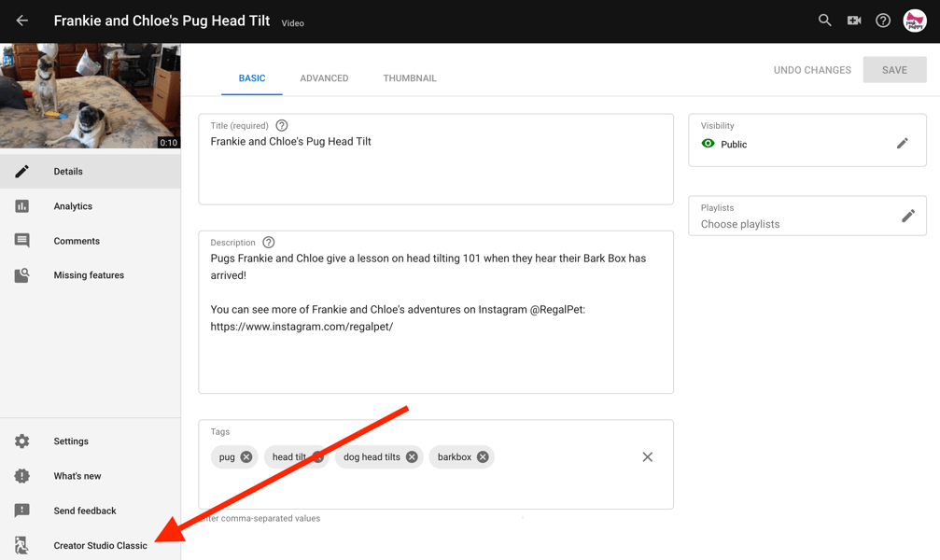Viewport: 940px width, 560px height.
Task: Open Settings in the sidebar
Action: pos(90,441)
